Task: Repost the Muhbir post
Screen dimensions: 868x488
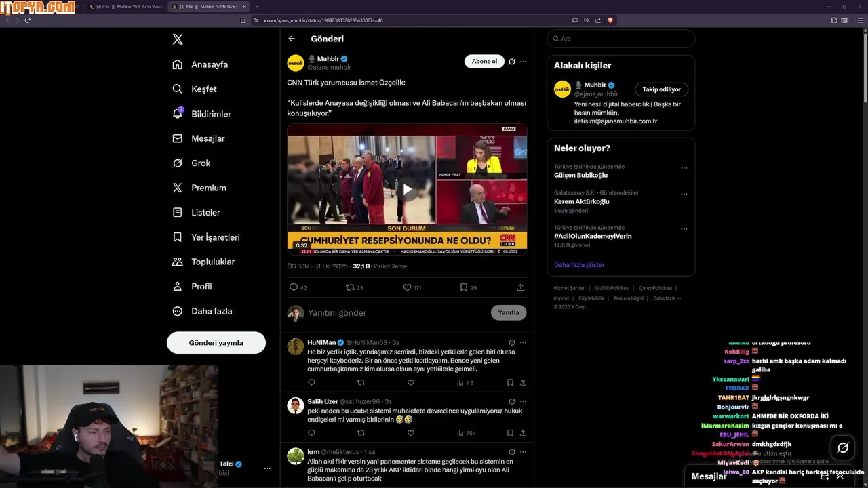Action: (351, 287)
